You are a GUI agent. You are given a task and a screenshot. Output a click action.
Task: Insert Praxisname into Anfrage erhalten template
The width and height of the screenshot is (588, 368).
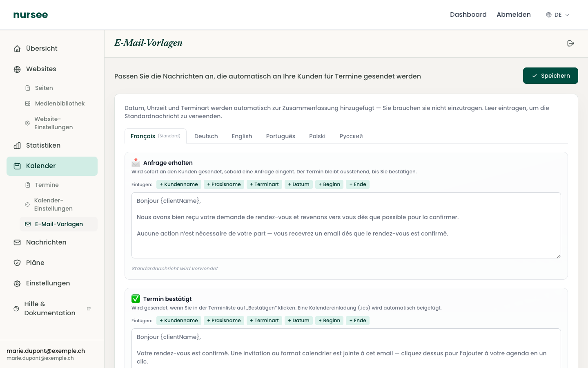pyautogui.click(x=224, y=184)
